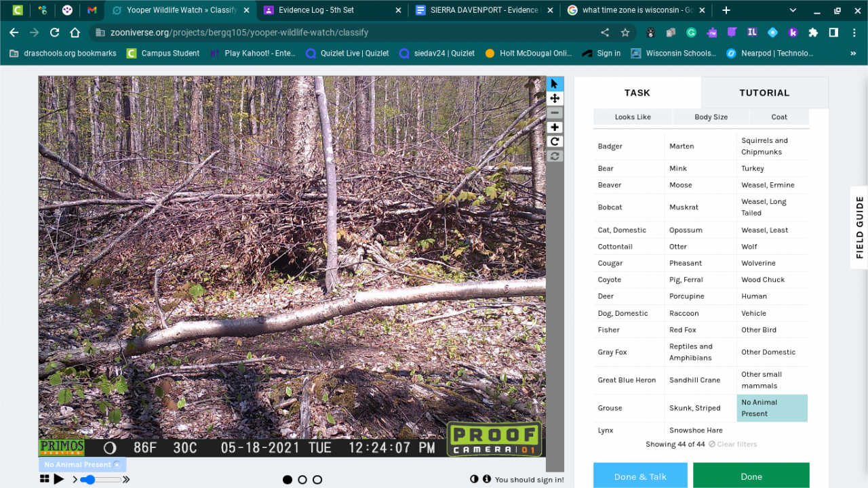
Task: Bookmark this page with the star icon
Action: [x=625, y=33]
